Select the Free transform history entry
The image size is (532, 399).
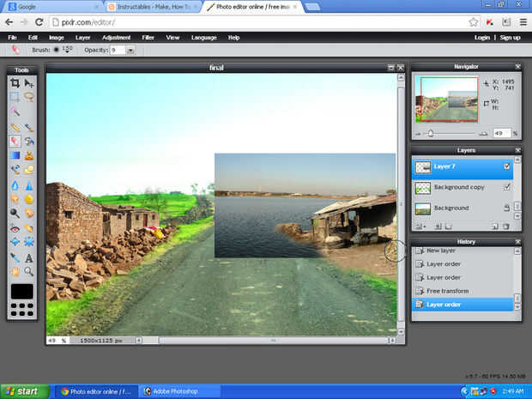[462, 291]
